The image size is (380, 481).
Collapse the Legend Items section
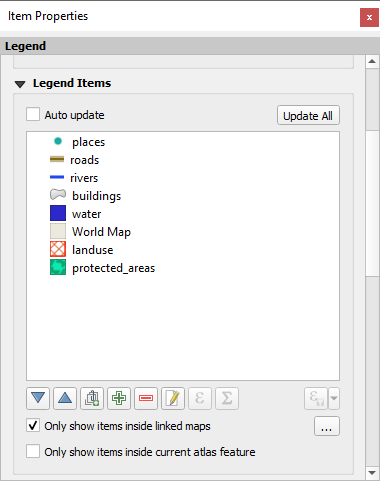[x=20, y=84]
